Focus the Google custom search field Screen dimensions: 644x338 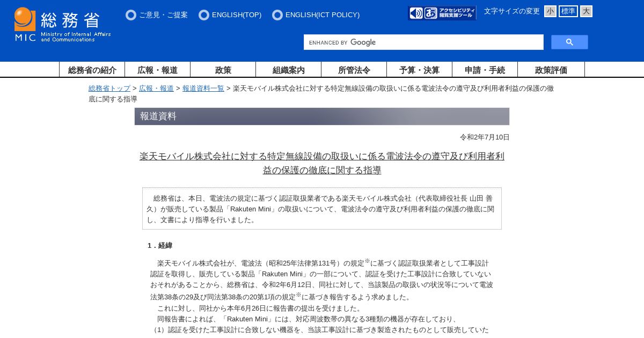point(423,42)
